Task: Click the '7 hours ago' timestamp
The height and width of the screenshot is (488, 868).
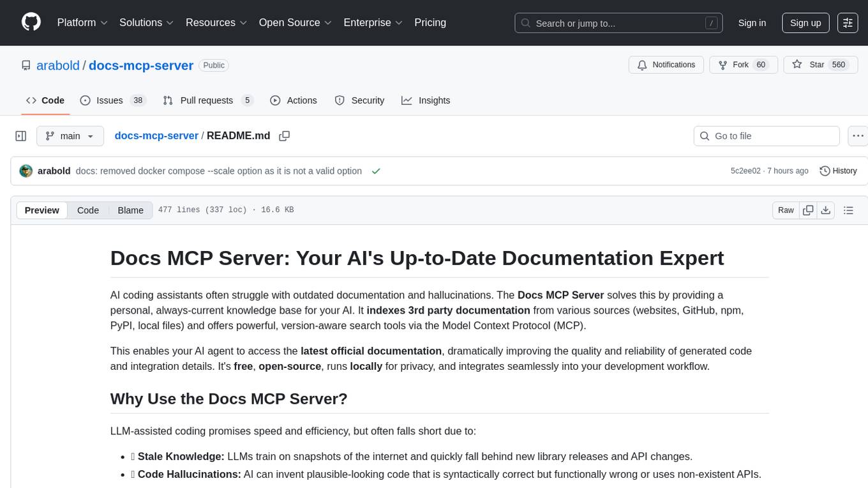Action: [x=788, y=171]
